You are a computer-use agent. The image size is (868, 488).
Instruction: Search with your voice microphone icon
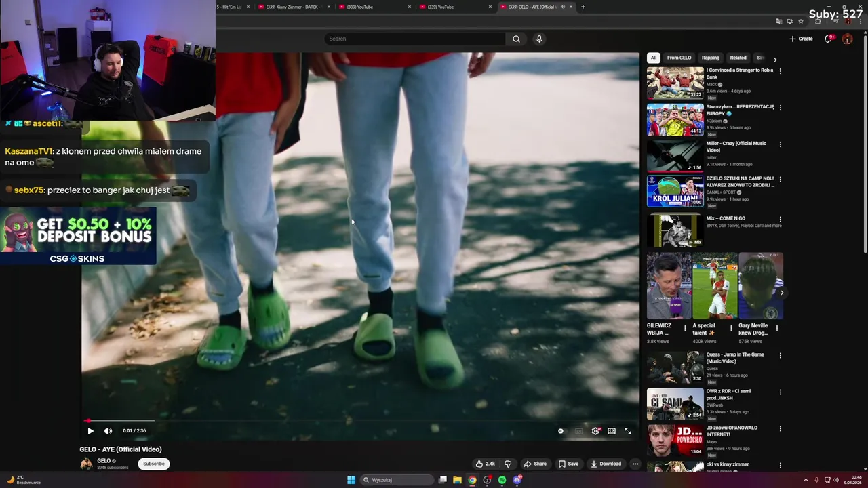(x=539, y=39)
